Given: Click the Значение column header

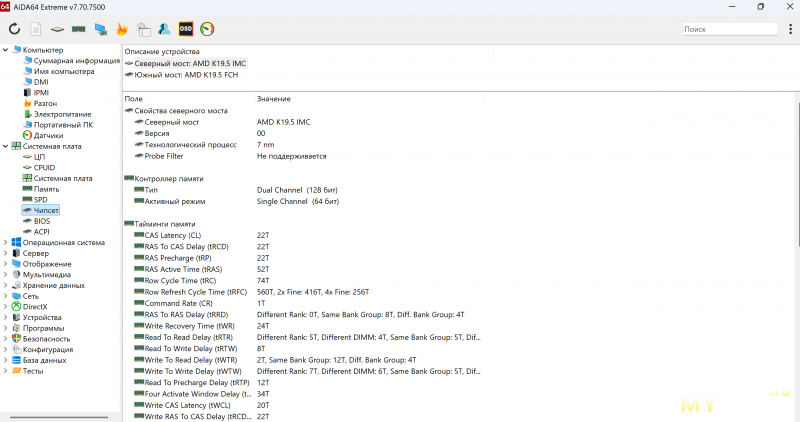Looking at the screenshot, I should pos(273,99).
